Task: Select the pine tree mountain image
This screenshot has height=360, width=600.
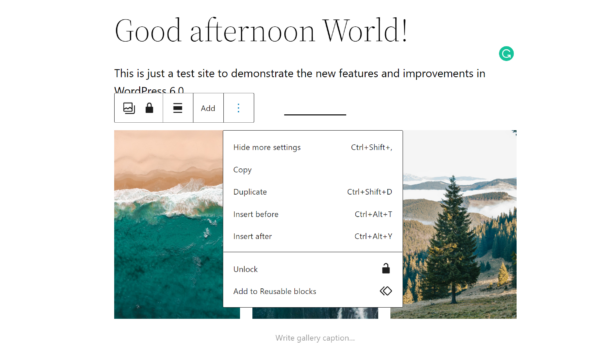Action: (x=459, y=225)
